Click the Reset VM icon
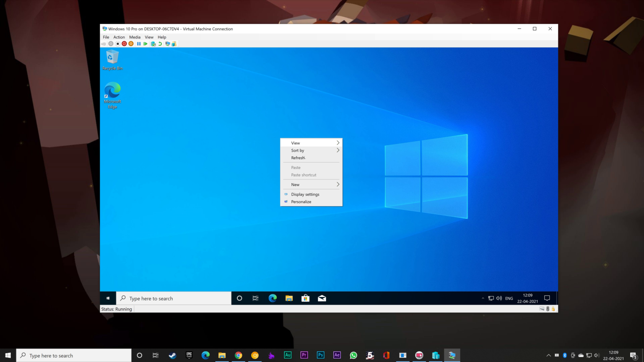Viewport: 644px width, 362px height. (145, 43)
